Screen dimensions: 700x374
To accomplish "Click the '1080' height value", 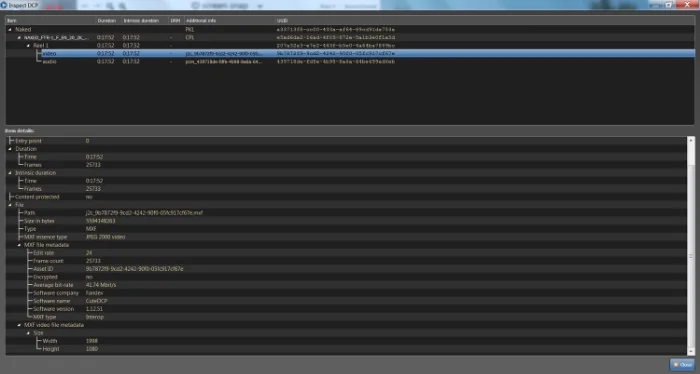I will (92, 349).
